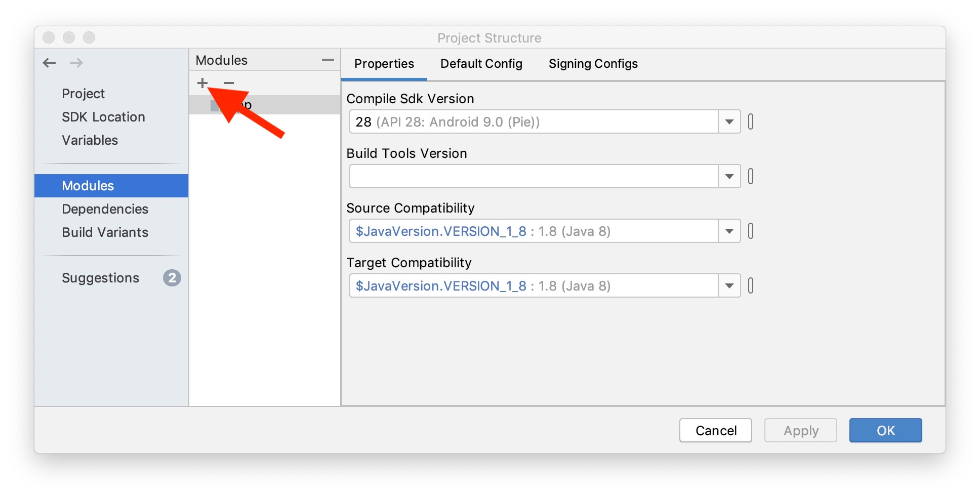Confirm with the OK button
This screenshot has height=496, width=980.
click(x=886, y=430)
